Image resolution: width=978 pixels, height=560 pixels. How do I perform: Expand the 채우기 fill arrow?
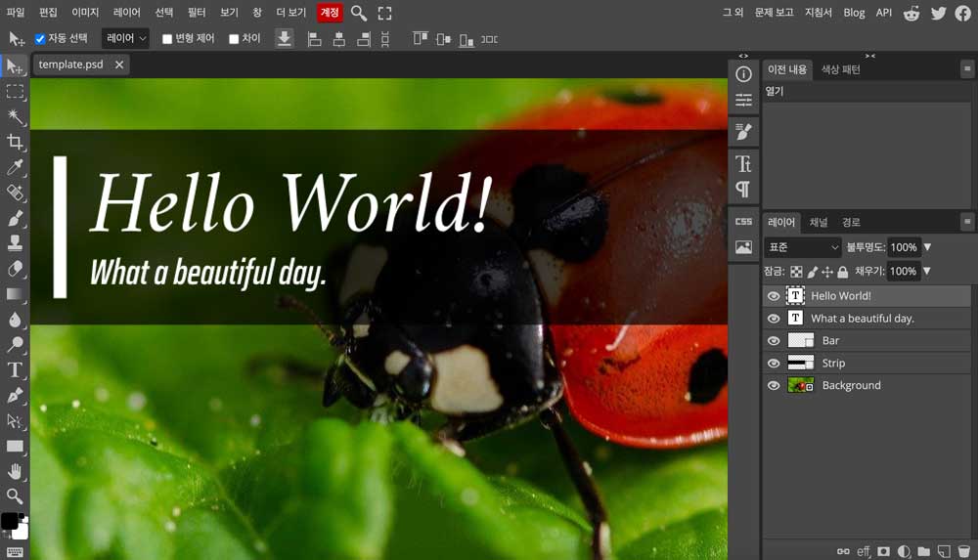coord(927,272)
